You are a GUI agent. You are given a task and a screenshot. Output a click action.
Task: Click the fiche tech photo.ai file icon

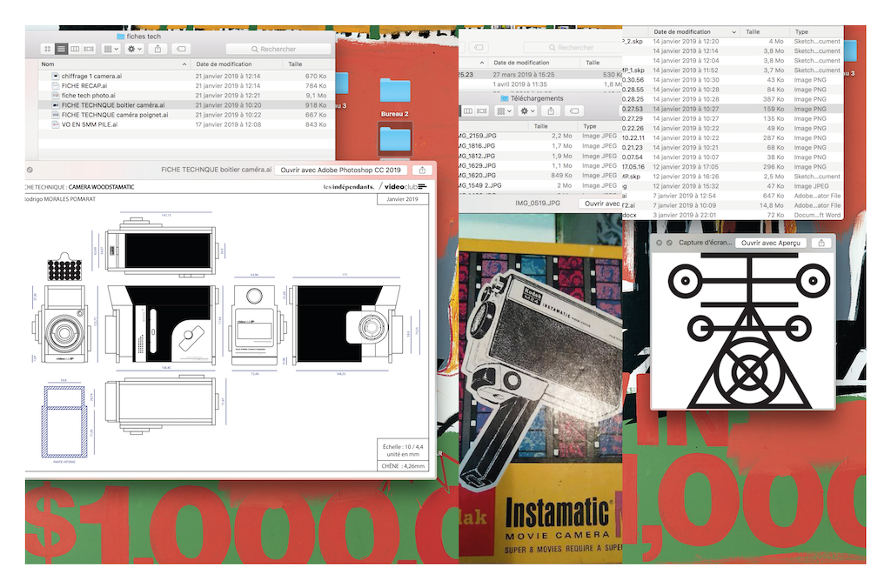(56, 96)
